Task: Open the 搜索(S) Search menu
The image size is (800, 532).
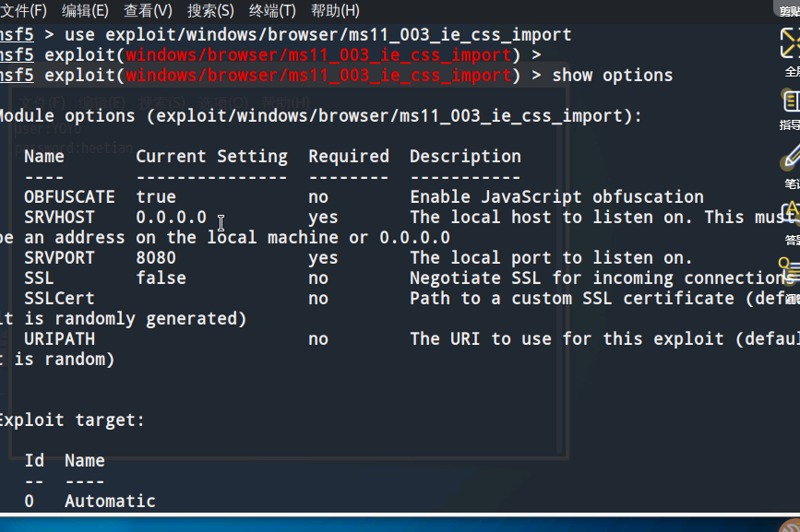Action: point(210,10)
